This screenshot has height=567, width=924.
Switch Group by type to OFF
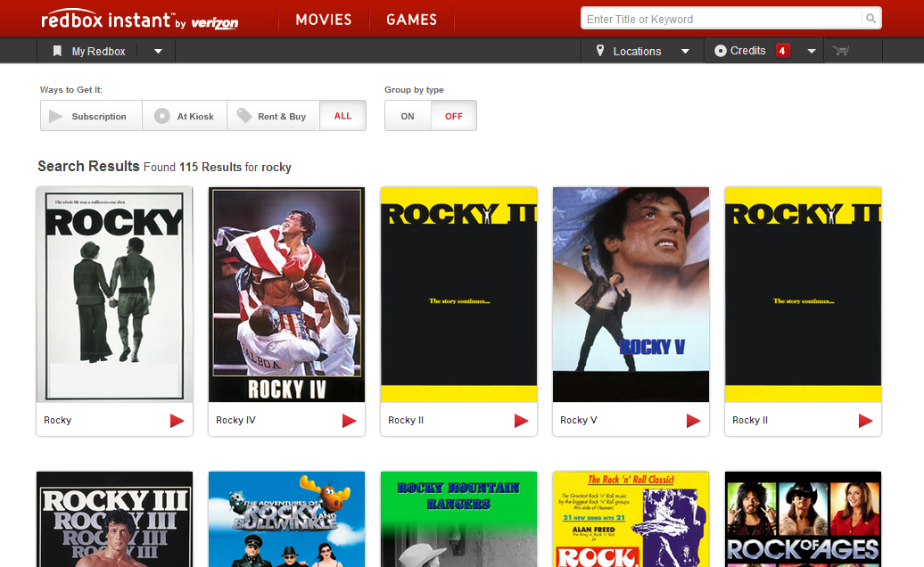[x=453, y=116]
